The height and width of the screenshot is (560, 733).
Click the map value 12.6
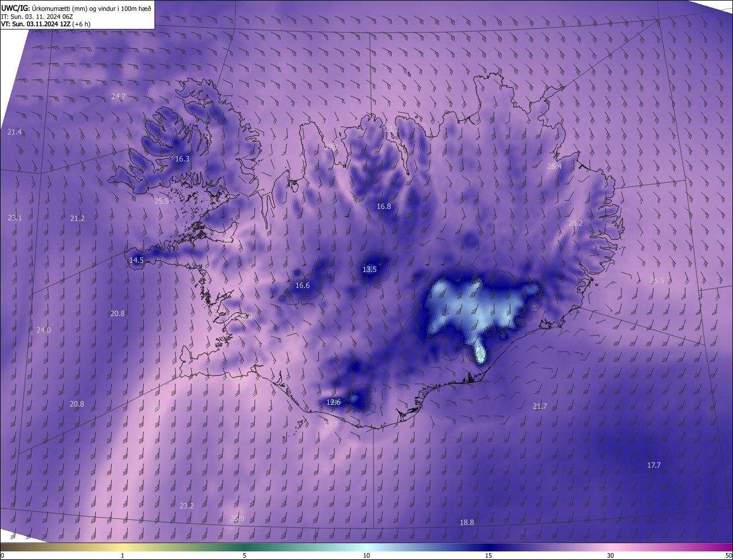(x=333, y=403)
